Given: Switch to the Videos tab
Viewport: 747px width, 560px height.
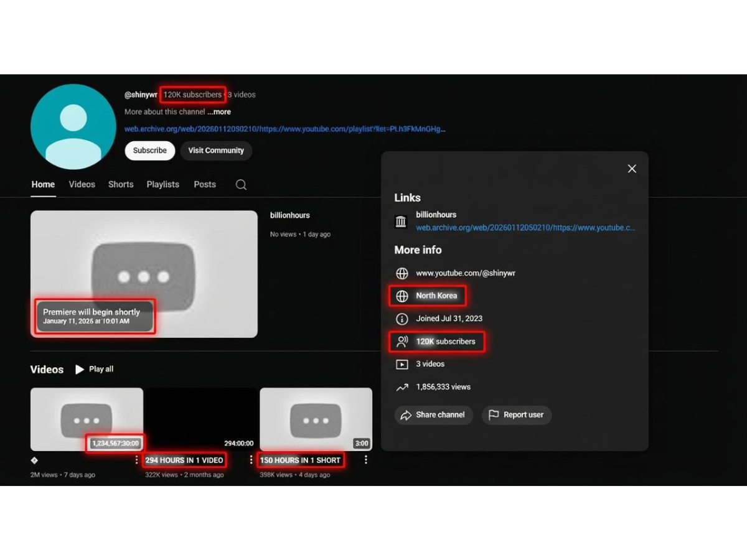Looking at the screenshot, I should [x=82, y=185].
